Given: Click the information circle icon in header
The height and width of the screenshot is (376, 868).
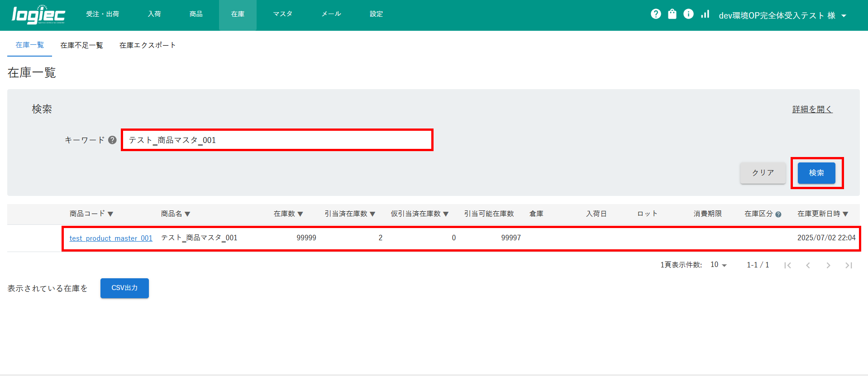Looking at the screenshot, I should tap(688, 14).
